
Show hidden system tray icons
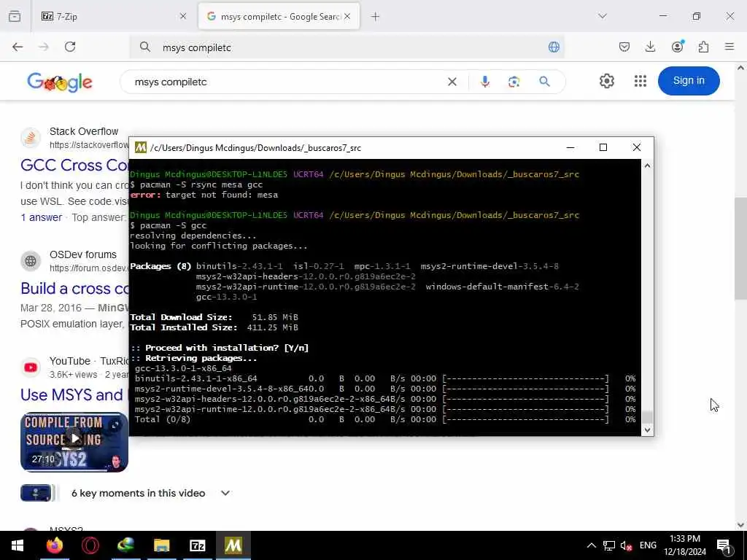(591, 545)
